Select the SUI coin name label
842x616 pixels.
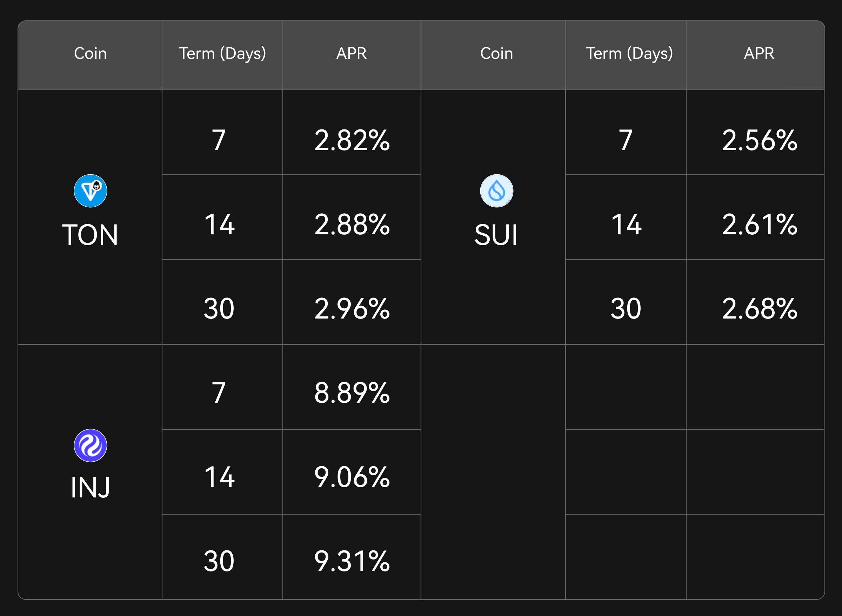click(x=496, y=235)
